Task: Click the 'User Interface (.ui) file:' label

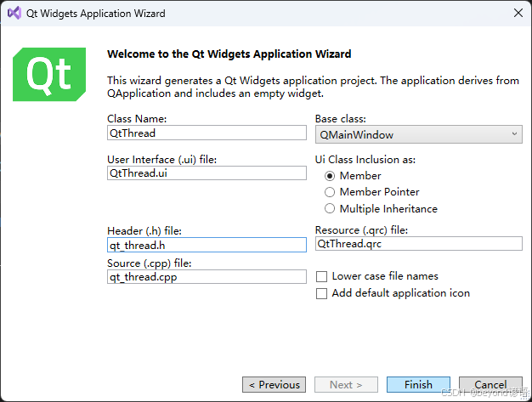Action: tap(161, 160)
